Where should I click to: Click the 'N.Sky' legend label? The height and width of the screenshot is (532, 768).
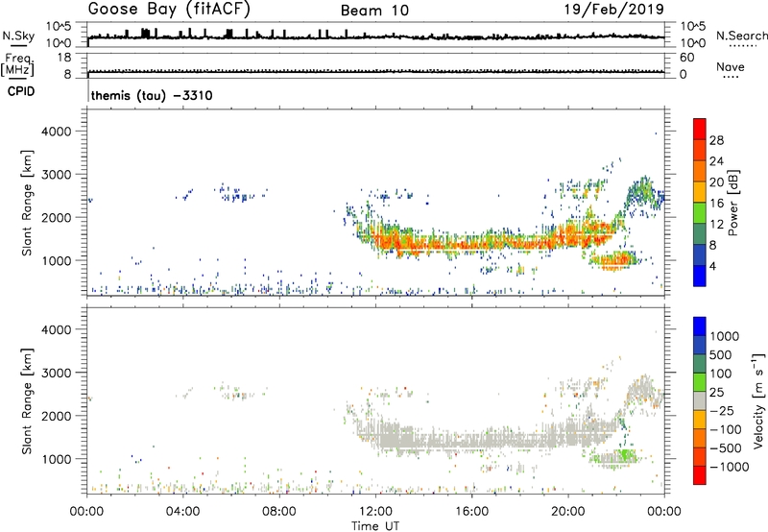18,36
